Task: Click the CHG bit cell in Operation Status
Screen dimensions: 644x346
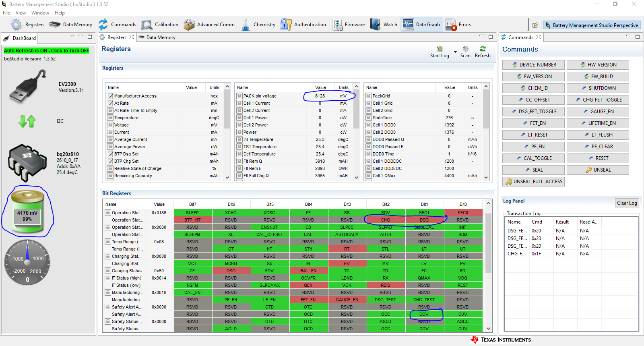Action: click(386, 220)
